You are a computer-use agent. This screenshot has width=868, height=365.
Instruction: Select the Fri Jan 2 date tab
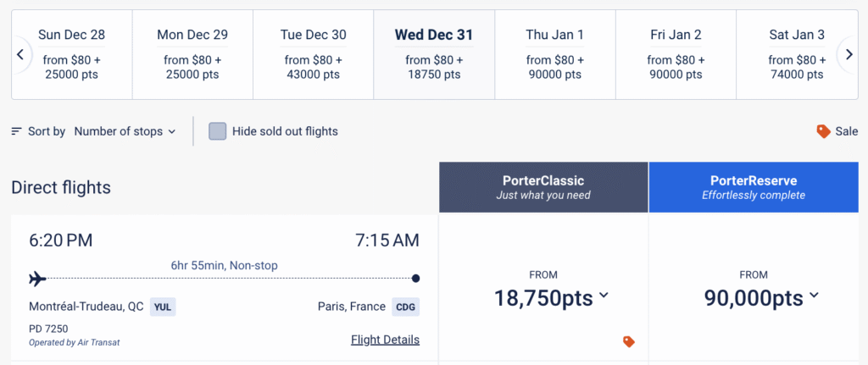(x=676, y=54)
